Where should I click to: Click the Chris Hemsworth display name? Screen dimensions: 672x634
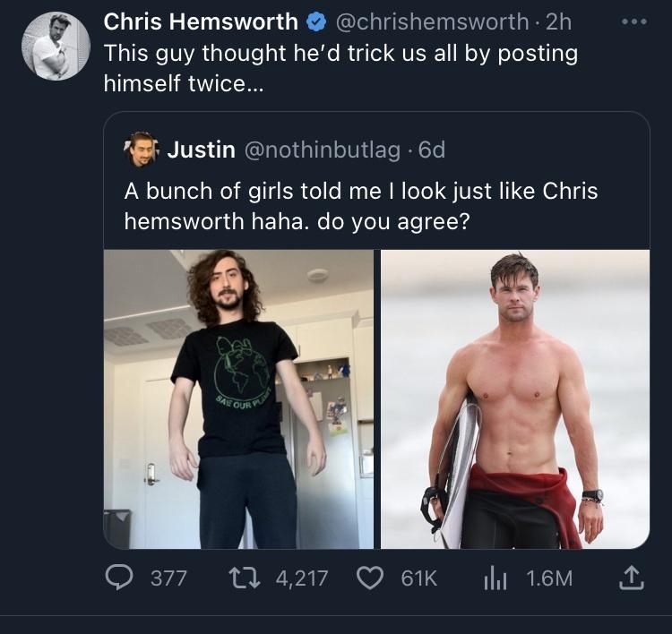(201, 21)
